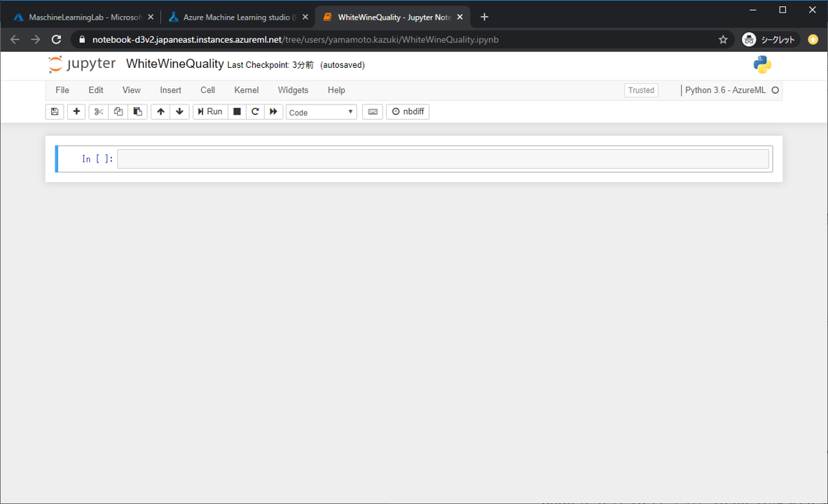Open the Kernel menu
The image size is (828, 504).
[x=246, y=90]
